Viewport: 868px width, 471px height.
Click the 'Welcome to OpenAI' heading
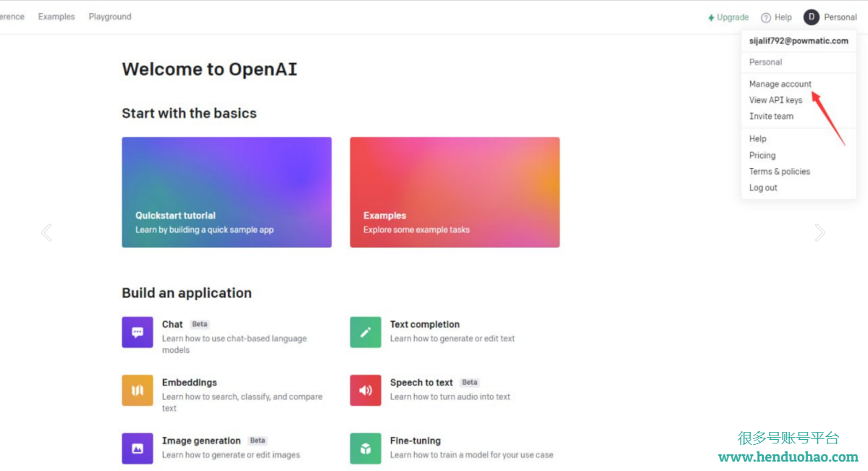[209, 70]
